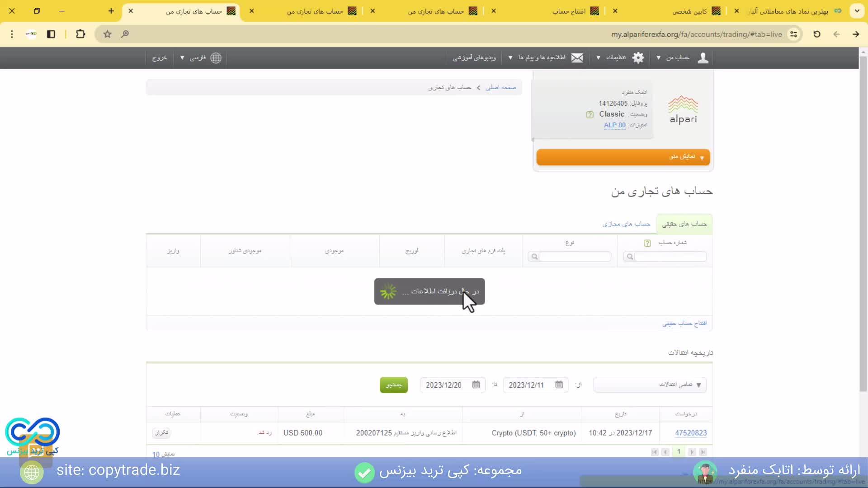The height and width of the screenshot is (488, 868).
Task: Switch to the حساب های مجازی tab
Action: pos(627,223)
